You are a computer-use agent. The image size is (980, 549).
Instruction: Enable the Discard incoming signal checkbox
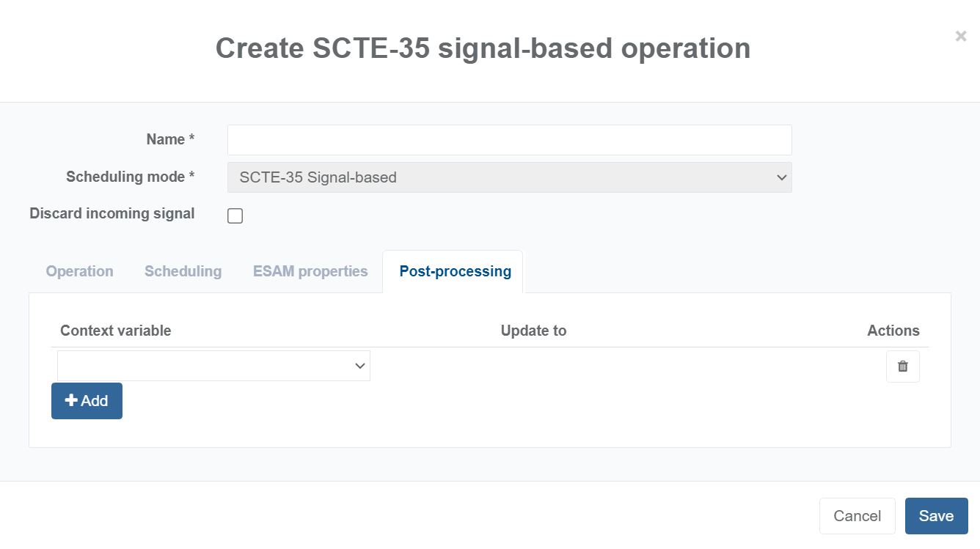point(235,215)
